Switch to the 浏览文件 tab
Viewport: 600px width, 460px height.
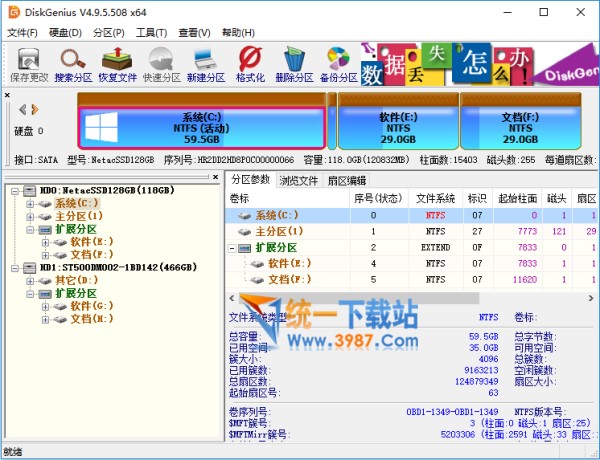click(x=298, y=181)
